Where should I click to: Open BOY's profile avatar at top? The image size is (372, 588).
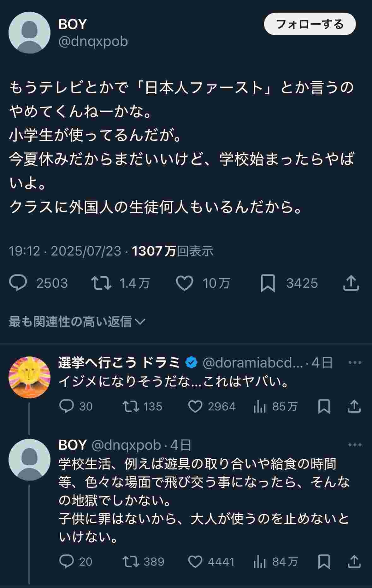coord(29,33)
